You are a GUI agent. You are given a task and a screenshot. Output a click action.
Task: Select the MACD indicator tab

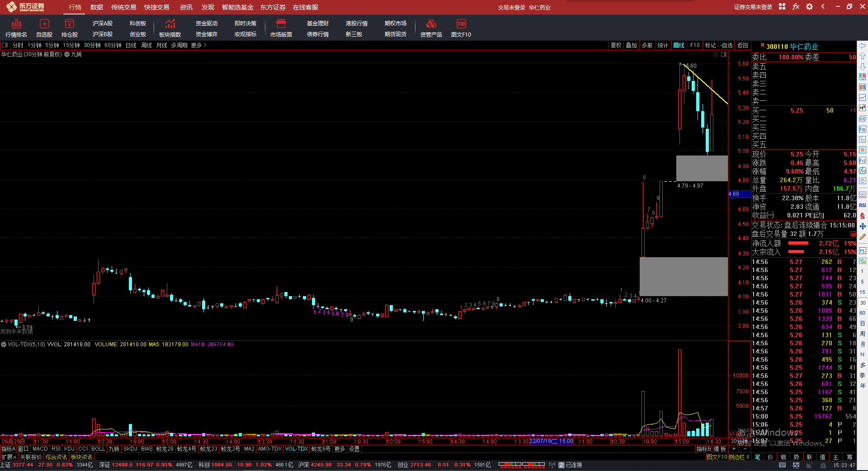[x=40, y=449]
